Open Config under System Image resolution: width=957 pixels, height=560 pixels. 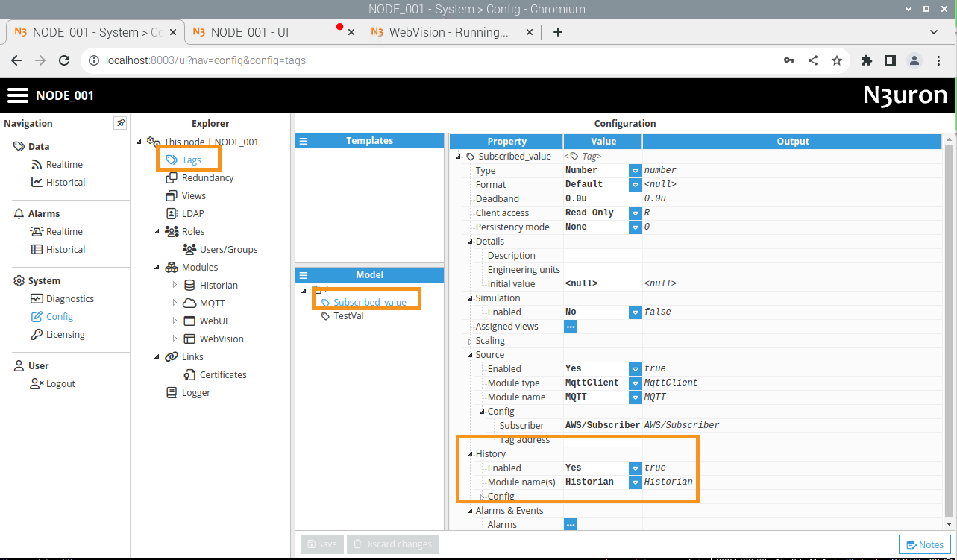click(52, 317)
